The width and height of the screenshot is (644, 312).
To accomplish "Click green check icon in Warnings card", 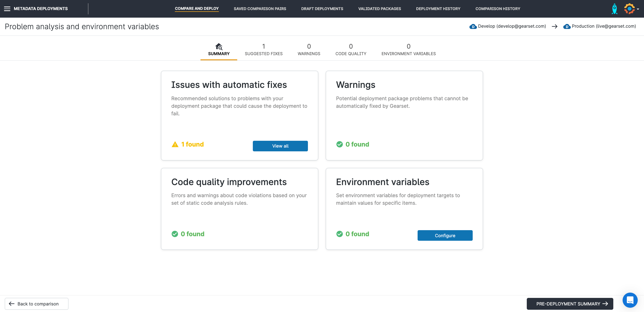I will (x=339, y=144).
